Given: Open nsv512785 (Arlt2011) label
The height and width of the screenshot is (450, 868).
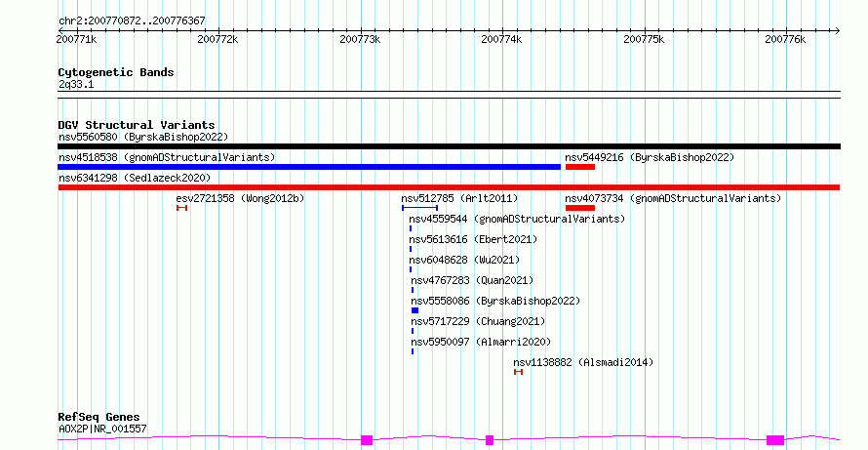Looking at the screenshot, I should pos(459,198).
